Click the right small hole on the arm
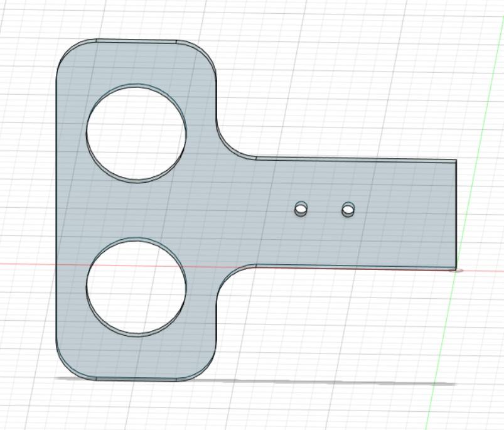Screen dimensions: 504x430 pos(348,209)
